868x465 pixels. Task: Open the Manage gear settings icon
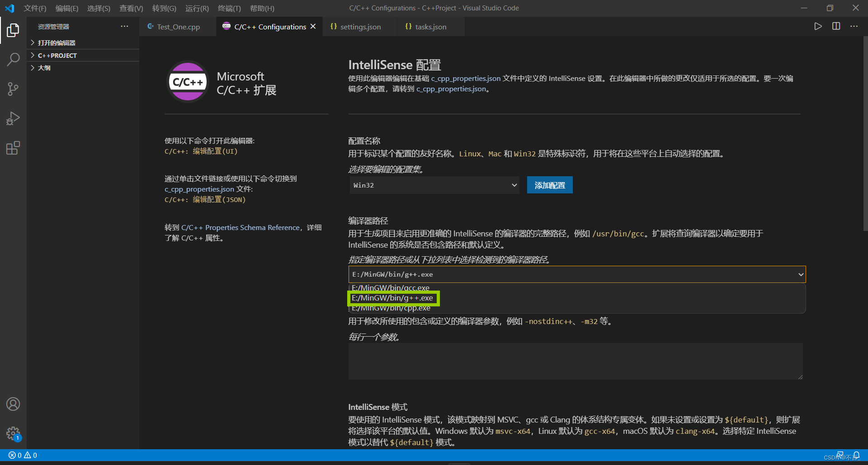(x=13, y=433)
